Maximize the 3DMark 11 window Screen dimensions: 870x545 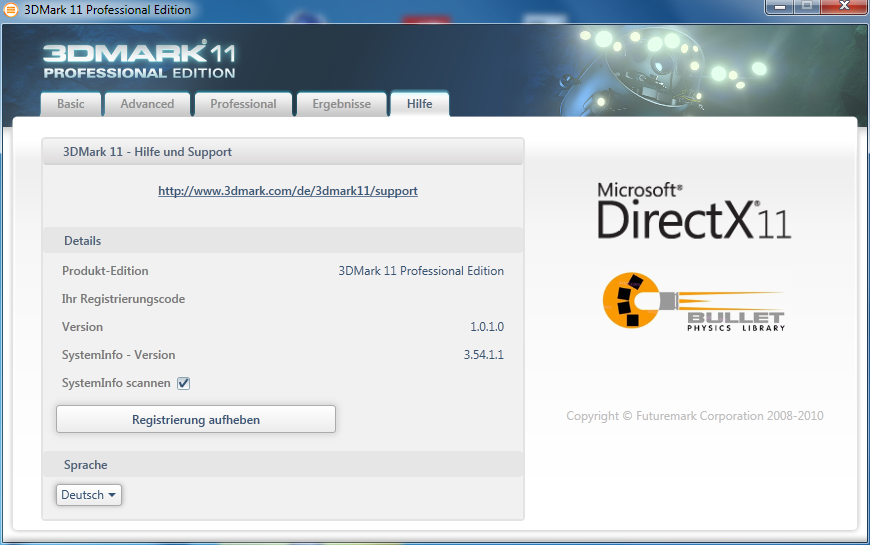click(807, 7)
